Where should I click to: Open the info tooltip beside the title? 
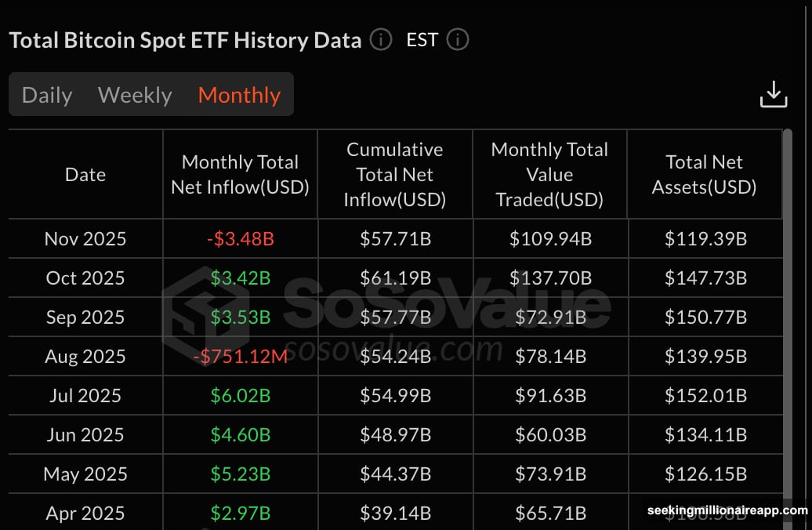pos(380,39)
